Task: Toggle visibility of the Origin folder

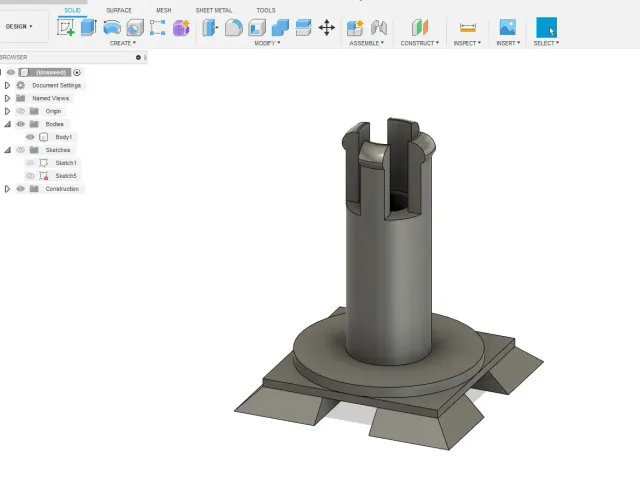Action: (x=20, y=111)
